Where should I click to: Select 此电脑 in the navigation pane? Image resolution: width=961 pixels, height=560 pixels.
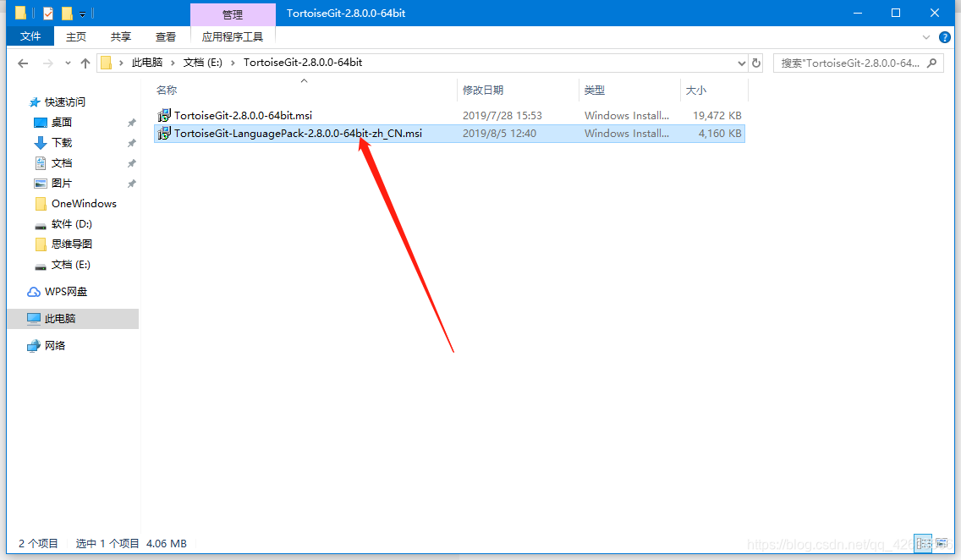pos(59,319)
